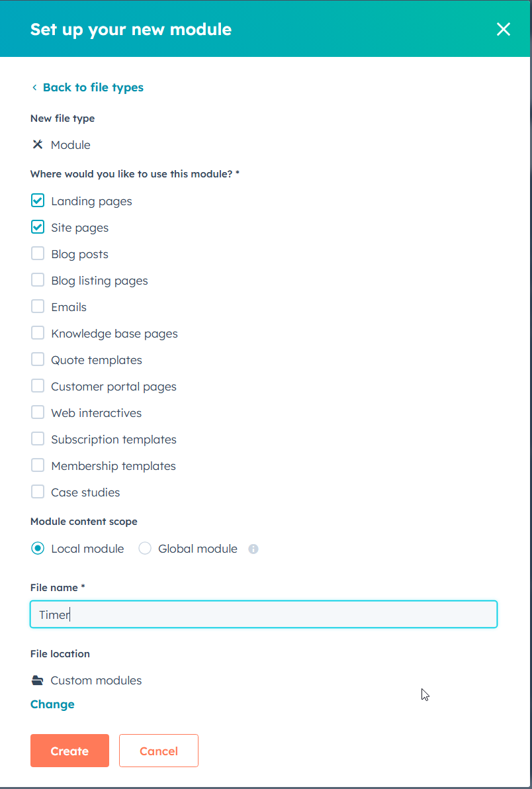
Task: Go back to file types
Action: [x=87, y=87]
